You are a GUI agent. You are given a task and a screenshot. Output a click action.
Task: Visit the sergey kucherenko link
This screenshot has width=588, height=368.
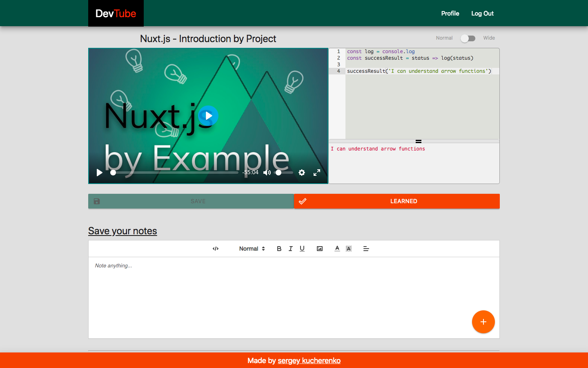tap(309, 361)
